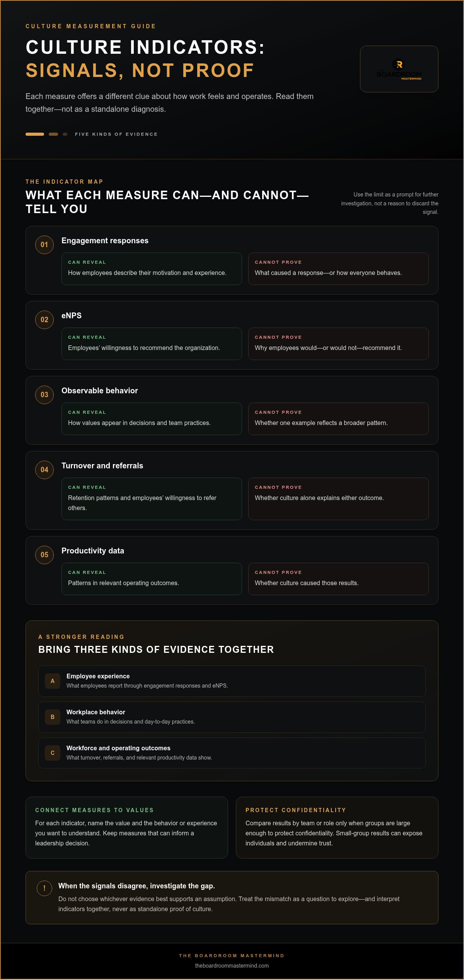The width and height of the screenshot is (464, 980).
Task: Click the long gold progress bar segment
Action: click(x=35, y=134)
